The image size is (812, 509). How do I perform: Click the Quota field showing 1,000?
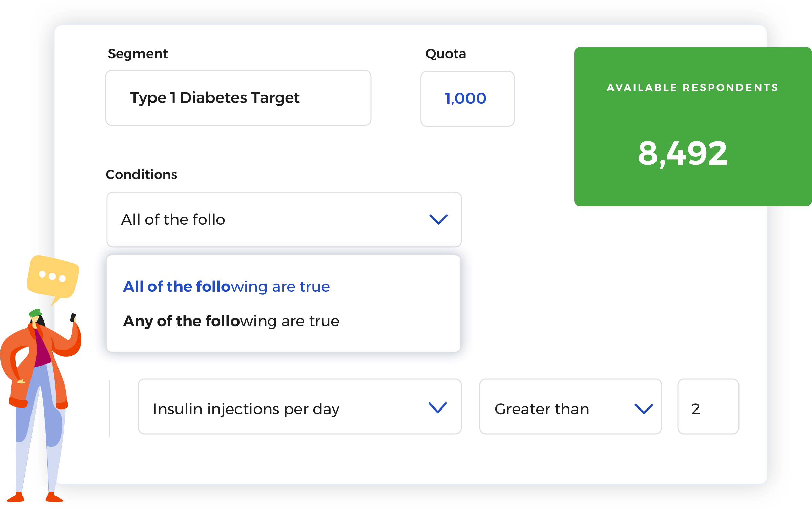(x=467, y=98)
